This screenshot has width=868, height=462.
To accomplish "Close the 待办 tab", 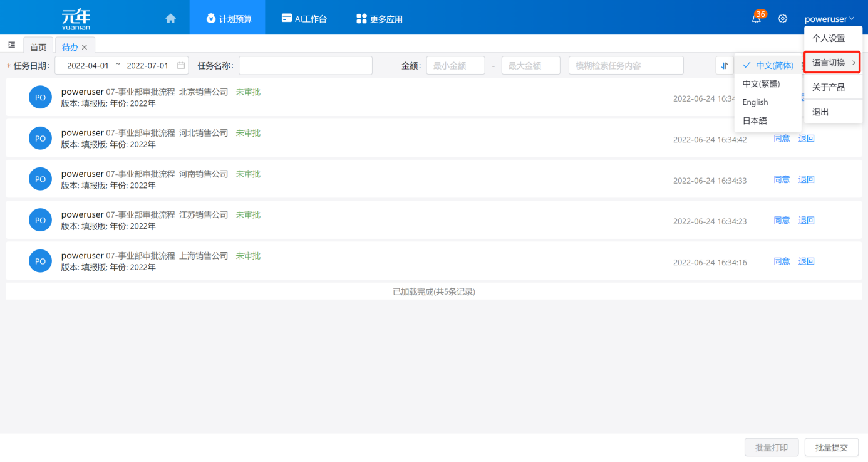I will click(85, 47).
